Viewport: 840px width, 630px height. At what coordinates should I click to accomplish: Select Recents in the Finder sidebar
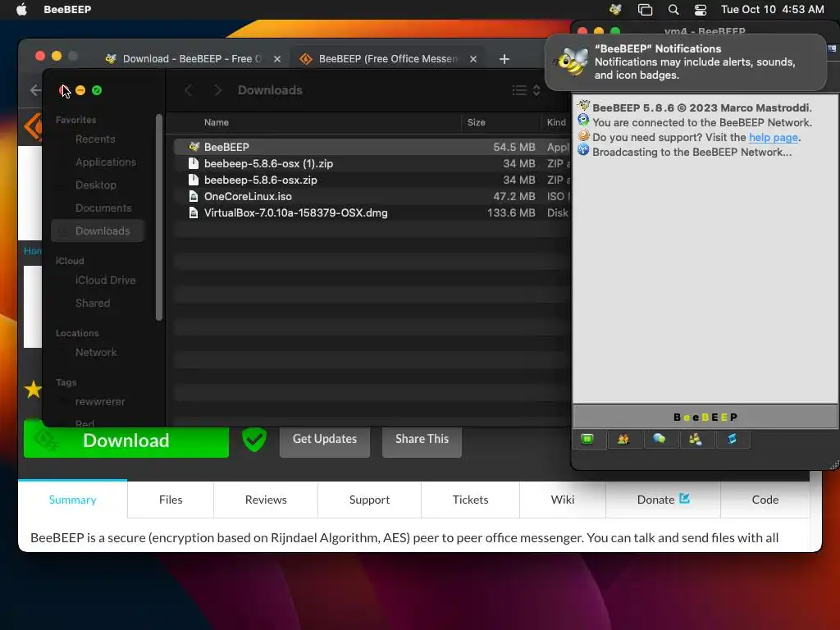[95, 139]
